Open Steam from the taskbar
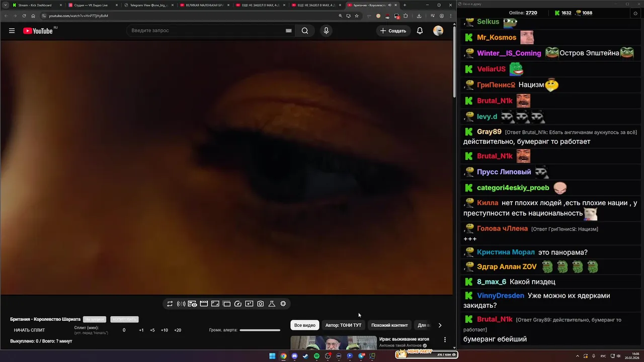 click(x=305, y=356)
